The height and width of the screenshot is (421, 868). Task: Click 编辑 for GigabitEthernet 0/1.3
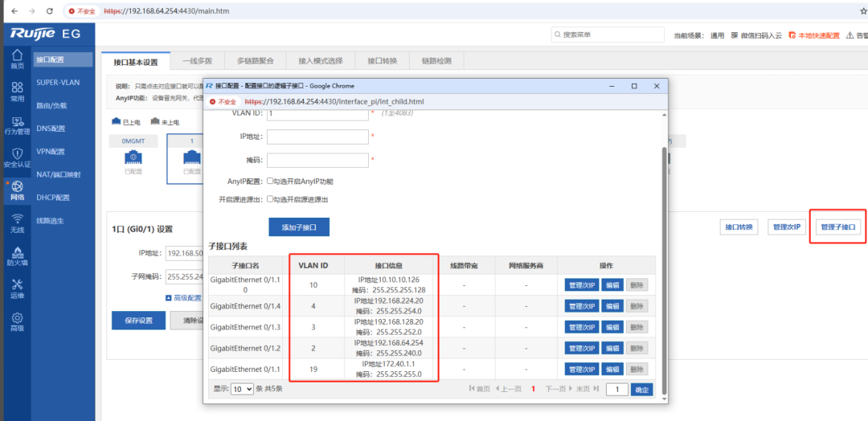pos(611,327)
